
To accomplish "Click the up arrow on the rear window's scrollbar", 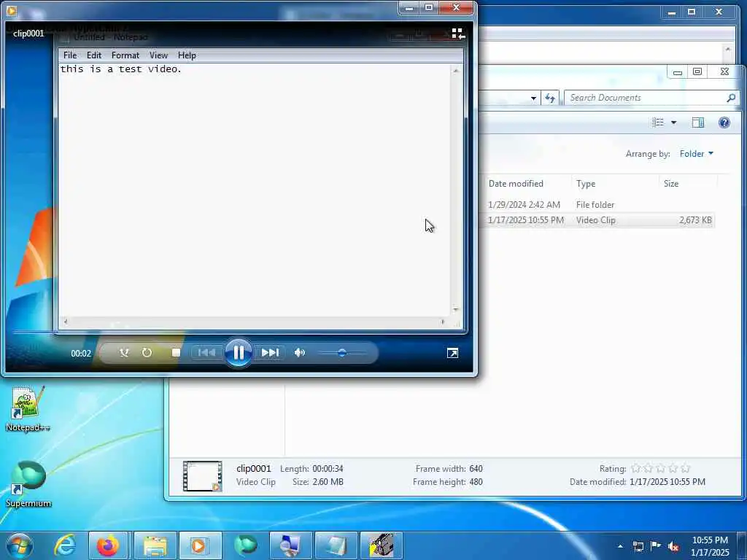I will [727, 49].
